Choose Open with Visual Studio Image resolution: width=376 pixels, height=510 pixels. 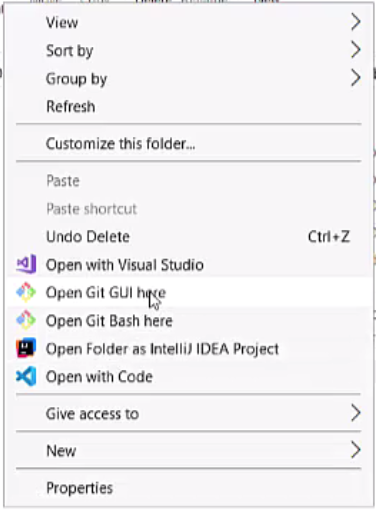pos(189,265)
